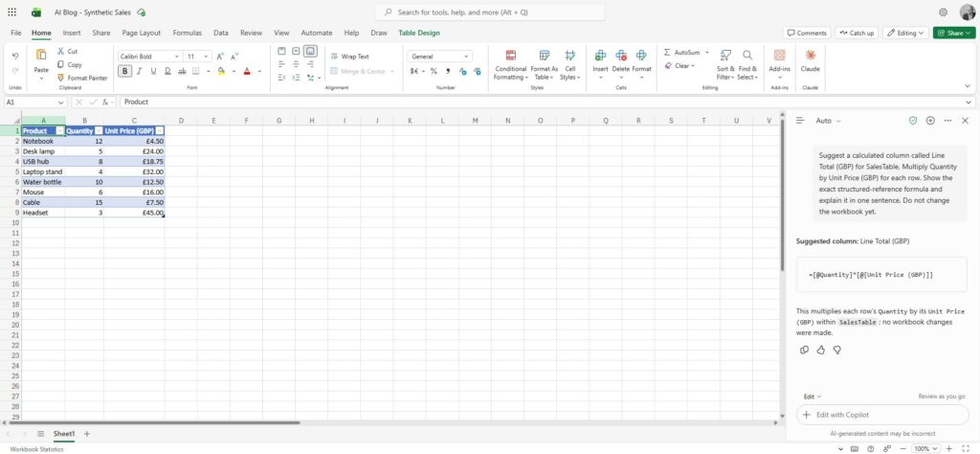Image resolution: width=980 pixels, height=454 pixels.
Task: Click the green Share button
Action: coord(954,33)
